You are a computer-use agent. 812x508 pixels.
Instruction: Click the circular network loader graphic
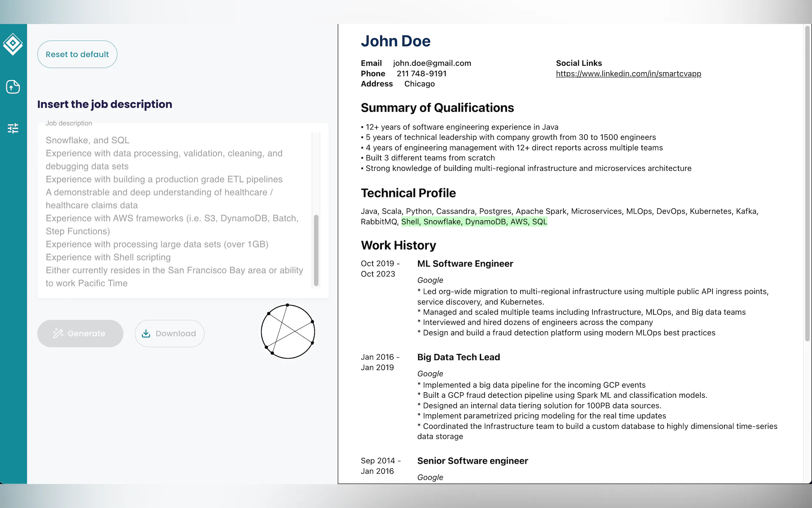click(288, 332)
